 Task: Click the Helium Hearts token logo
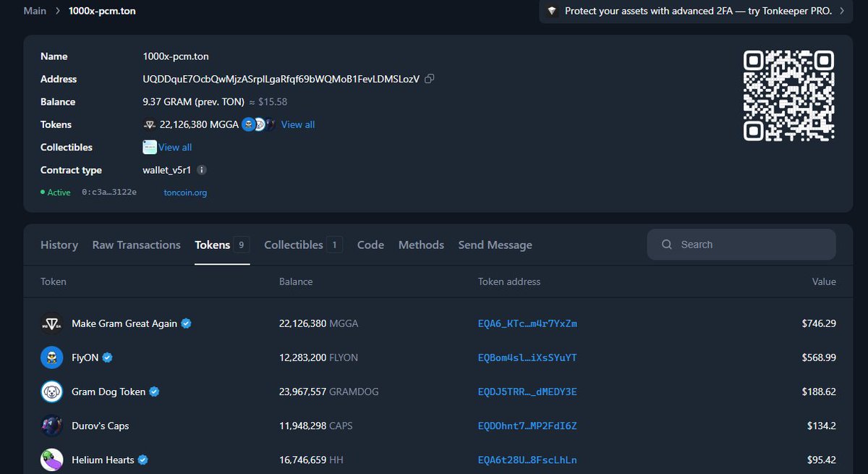[x=52, y=460]
